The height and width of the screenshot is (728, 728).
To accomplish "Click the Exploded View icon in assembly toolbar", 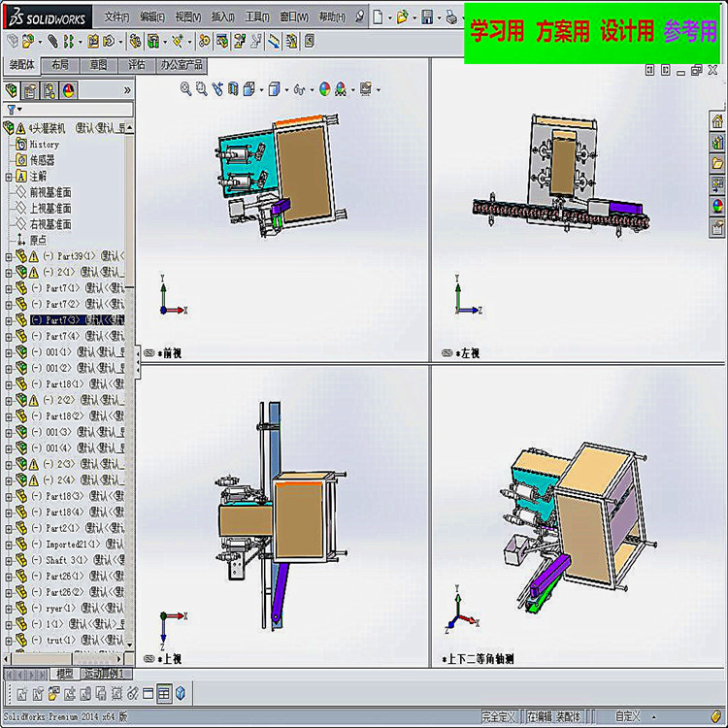I will [240, 42].
